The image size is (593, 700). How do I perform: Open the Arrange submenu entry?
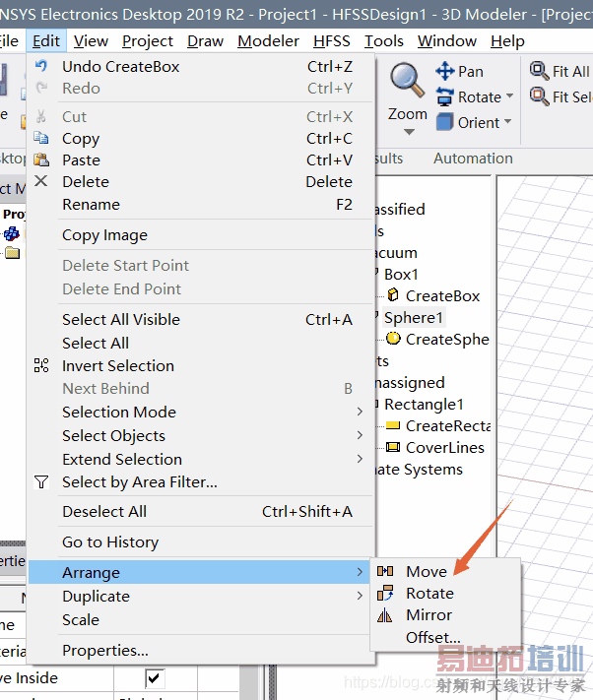(x=200, y=572)
